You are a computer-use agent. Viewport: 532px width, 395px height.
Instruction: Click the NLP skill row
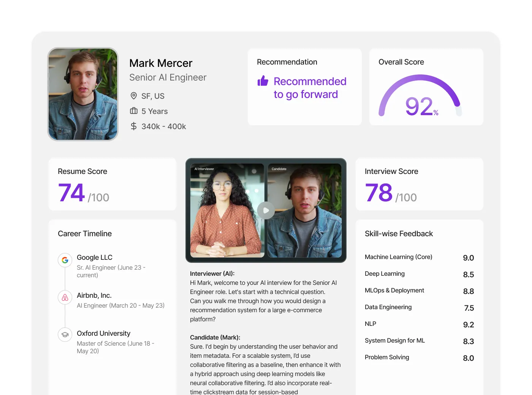(x=420, y=324)
